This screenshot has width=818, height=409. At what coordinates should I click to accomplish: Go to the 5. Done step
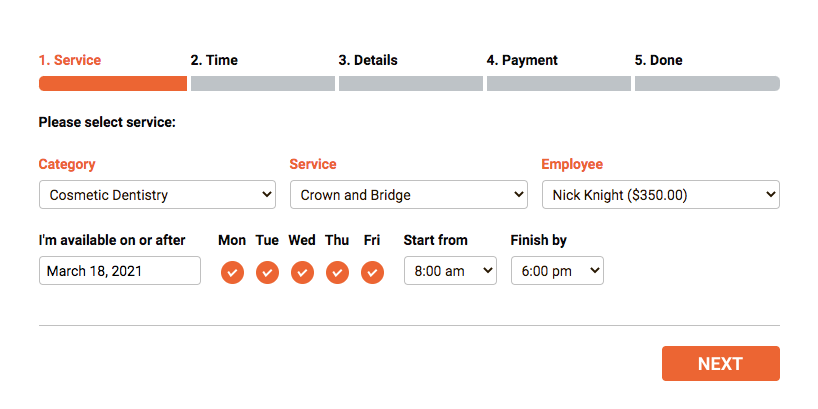pyautogui.click(x=658, y=60)
